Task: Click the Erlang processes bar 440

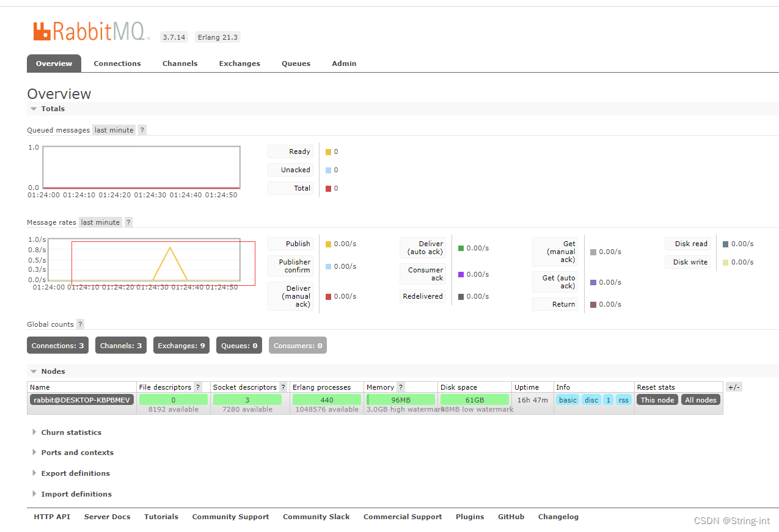Action: click(327, 400)
